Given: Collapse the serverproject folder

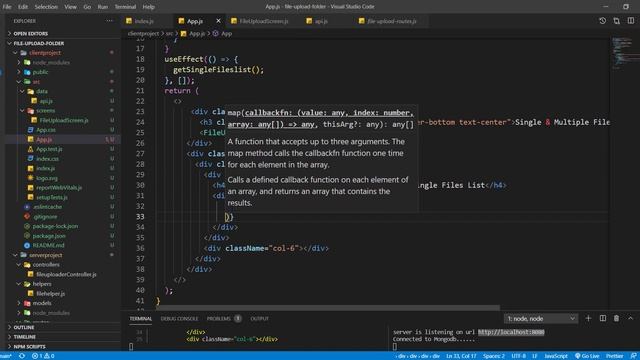Looking at the screenshot, I should click(x=46, y=255).
